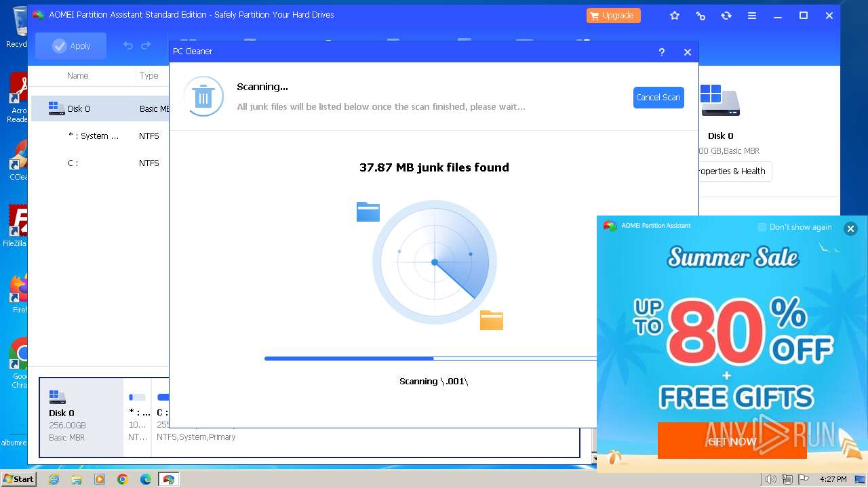Click the radar scanning animation

pyautogui.click(x=435, y=262)
